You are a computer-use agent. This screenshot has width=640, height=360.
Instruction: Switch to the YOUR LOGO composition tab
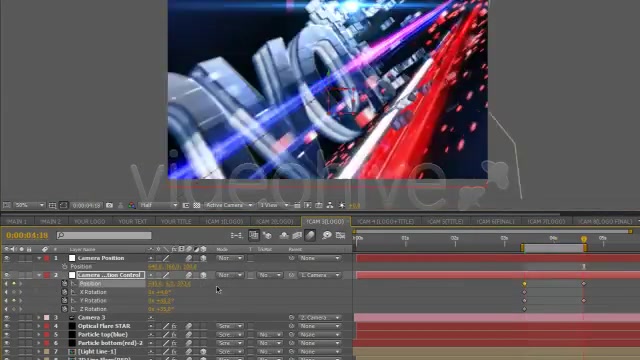point(89,221)
